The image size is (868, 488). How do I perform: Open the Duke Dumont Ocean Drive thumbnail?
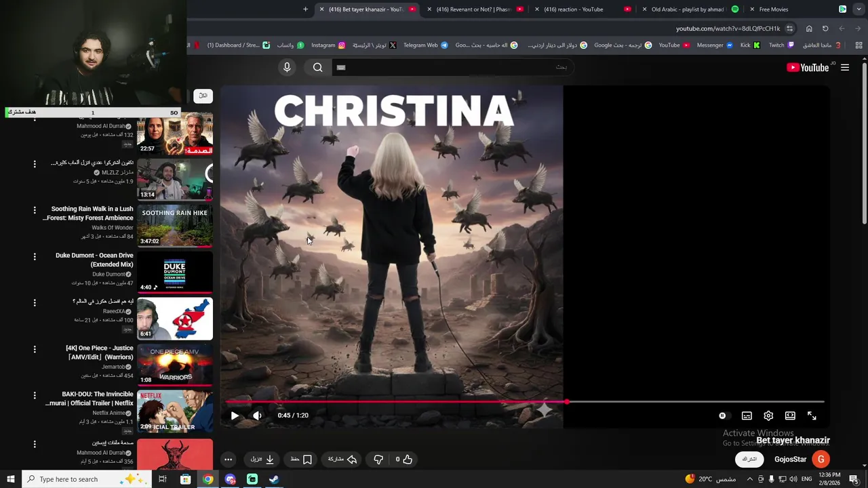[x=175, y=272]
